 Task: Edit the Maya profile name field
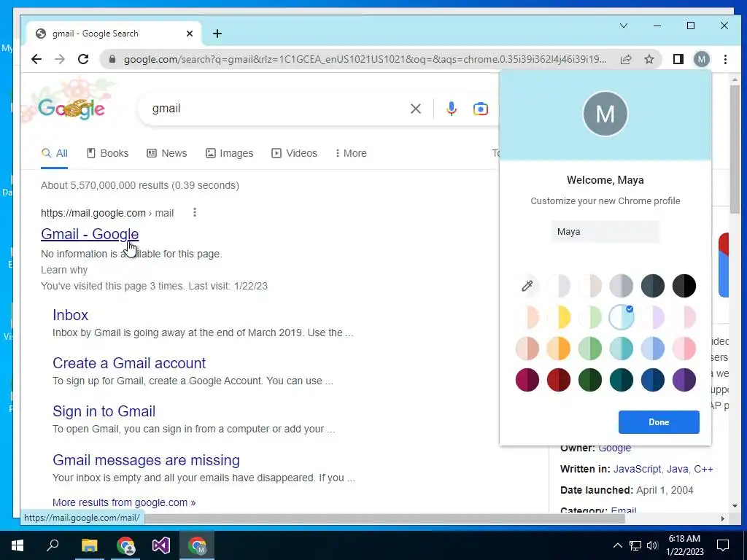[x=605, y=231]
